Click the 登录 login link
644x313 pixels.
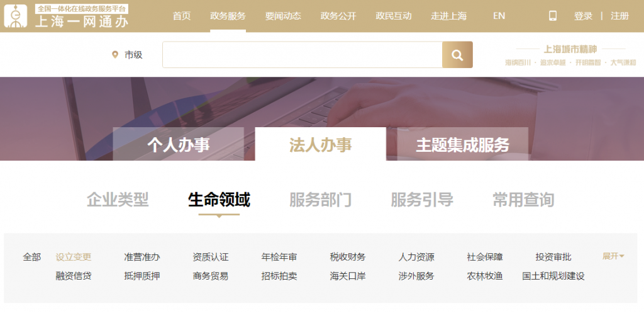click(583, 16)
